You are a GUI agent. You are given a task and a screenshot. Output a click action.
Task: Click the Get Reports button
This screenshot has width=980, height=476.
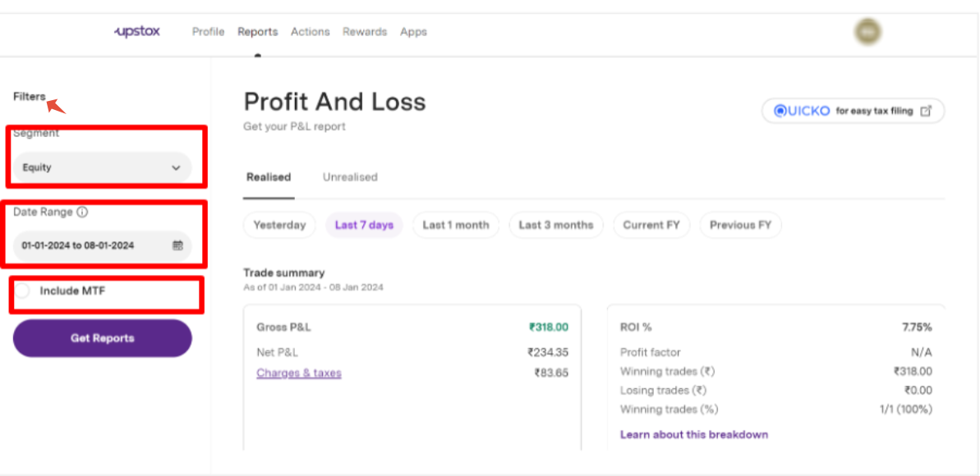click(103, 339)
